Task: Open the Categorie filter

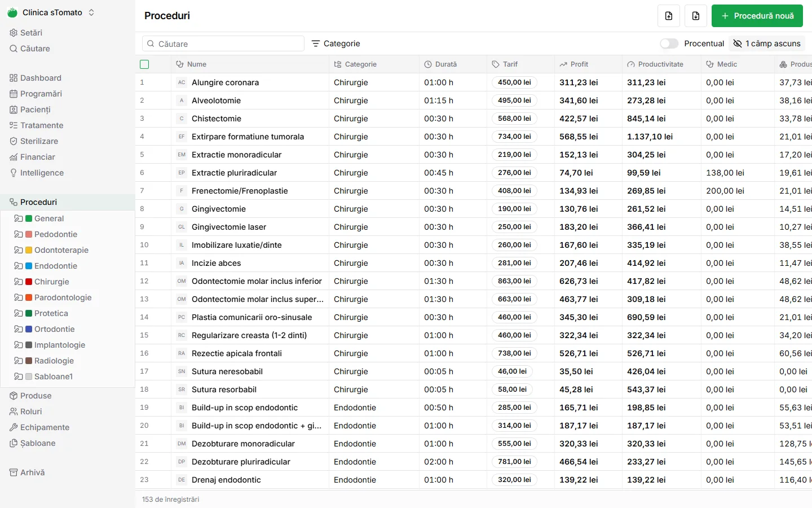Action: click(336, 43)
